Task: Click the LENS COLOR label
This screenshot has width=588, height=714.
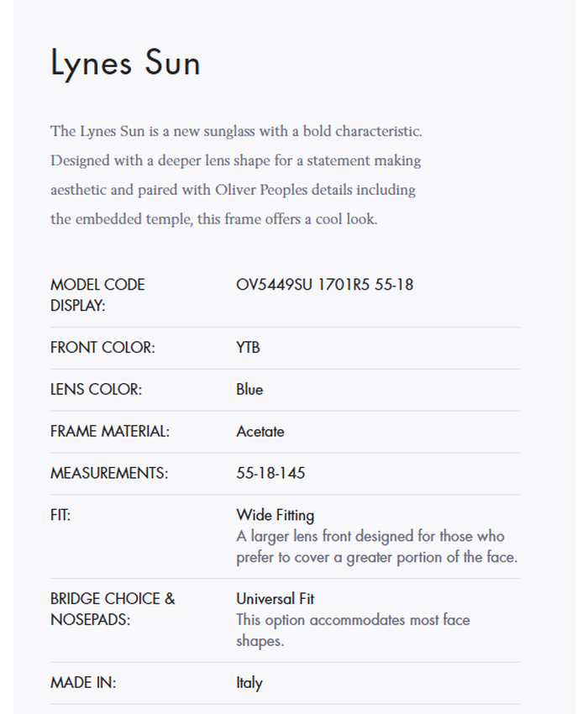Action: pyautogui.click(x=96, y=390)
